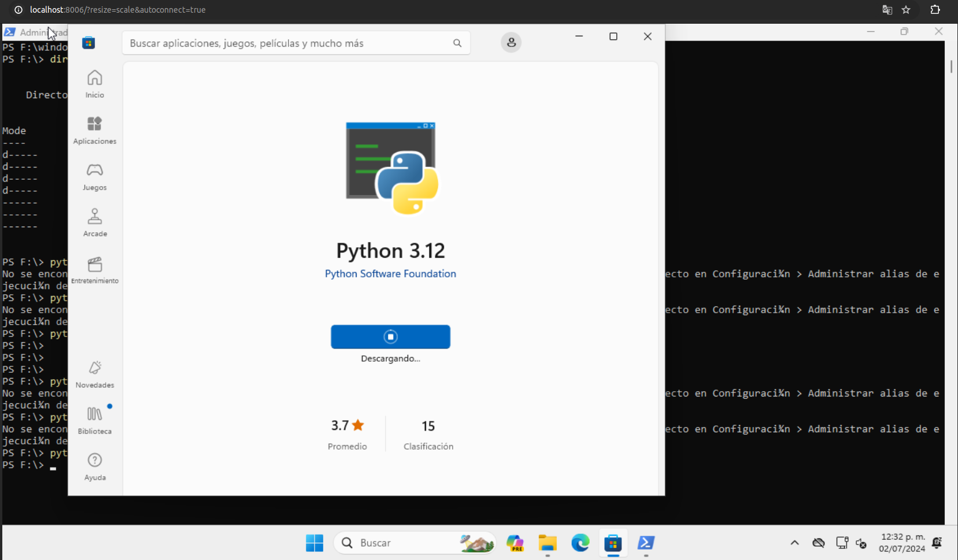Go to Juegos section in Store sidebar

point(95,177)
